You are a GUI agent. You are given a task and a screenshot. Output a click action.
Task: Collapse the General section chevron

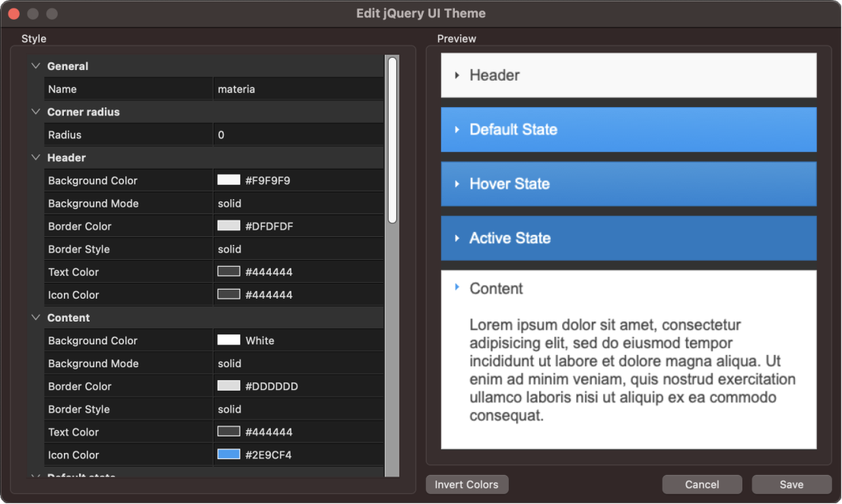click(35, 66)
